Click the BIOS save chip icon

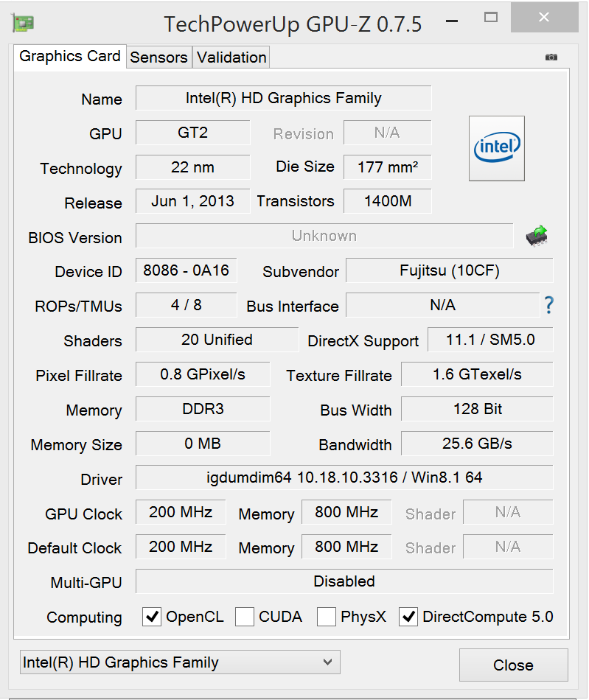pyautogui.click(x=537, y=237)
